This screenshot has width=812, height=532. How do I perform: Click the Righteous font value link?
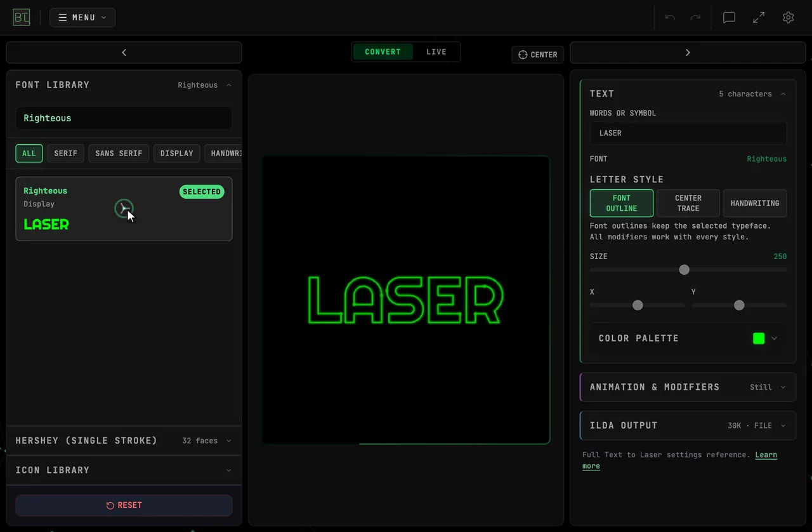[766, 159]
